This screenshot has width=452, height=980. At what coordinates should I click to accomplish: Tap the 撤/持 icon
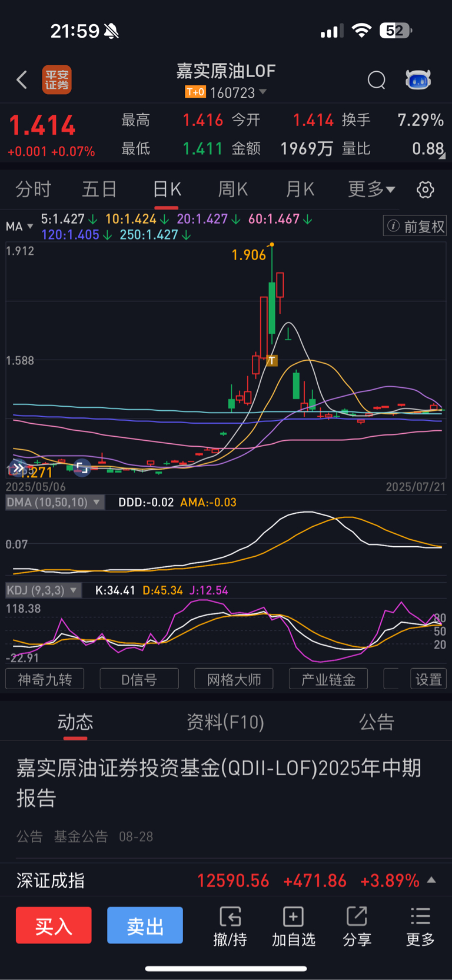230,926
